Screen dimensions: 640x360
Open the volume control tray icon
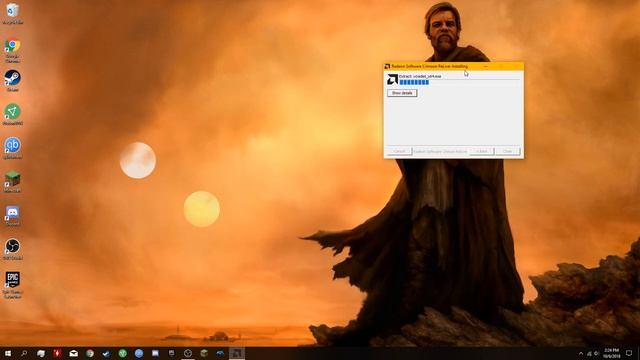pos(596,353)
